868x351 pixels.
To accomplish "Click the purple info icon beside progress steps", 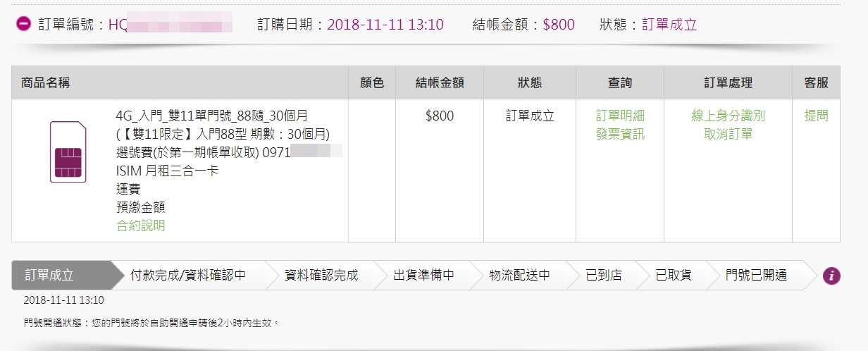I will [x=831, y=276].
